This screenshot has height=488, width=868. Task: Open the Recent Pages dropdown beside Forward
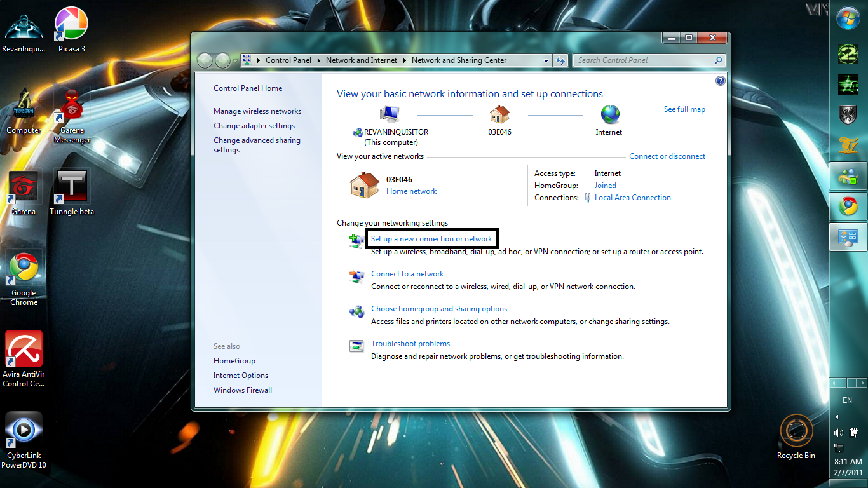tap(234, 60)
